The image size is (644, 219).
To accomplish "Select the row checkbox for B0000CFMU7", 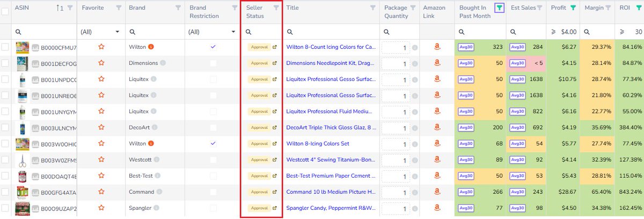I will 5,47.
